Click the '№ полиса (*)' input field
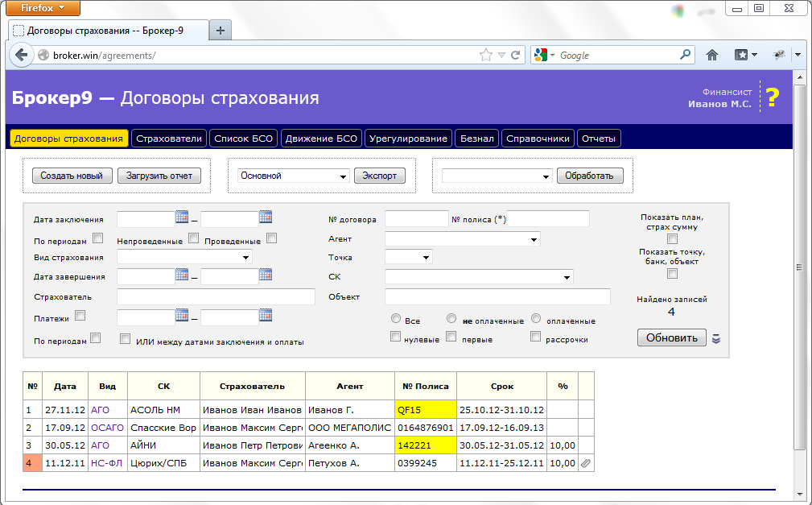 pos(548,219)
